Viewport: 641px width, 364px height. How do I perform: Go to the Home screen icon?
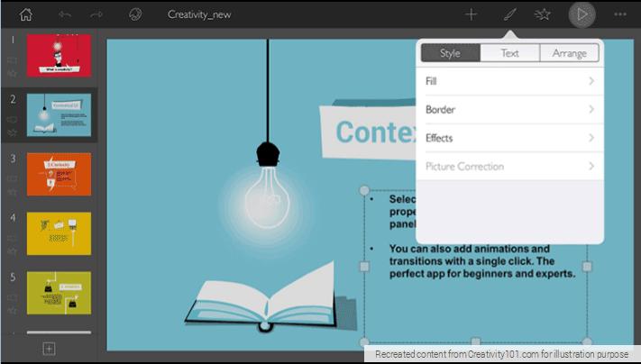26,14
